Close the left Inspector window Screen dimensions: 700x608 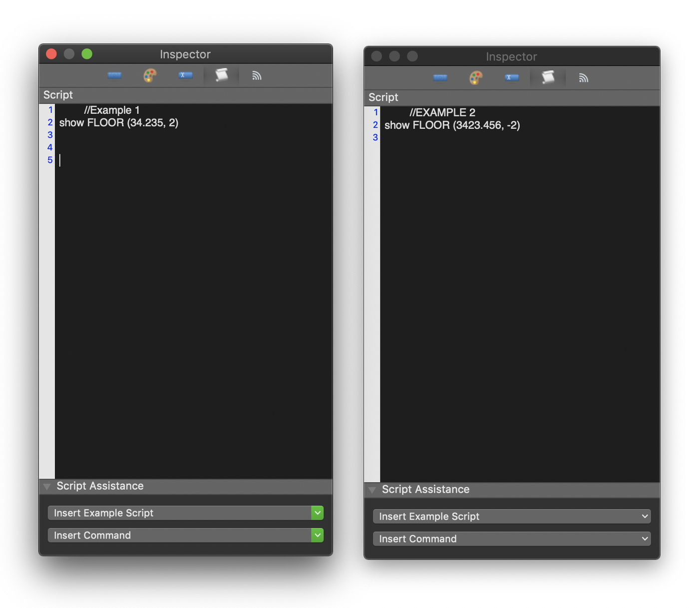pyautogui.click(x=51, y=54)
